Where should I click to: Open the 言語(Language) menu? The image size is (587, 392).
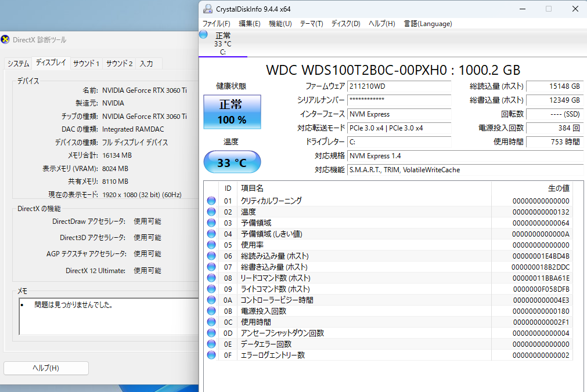[x=428, y=24]
